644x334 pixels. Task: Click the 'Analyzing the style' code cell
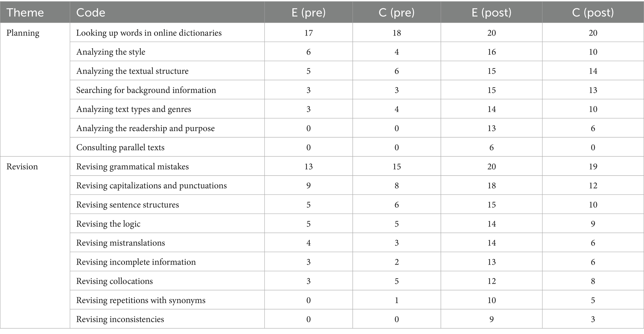[x=111, y=52]
